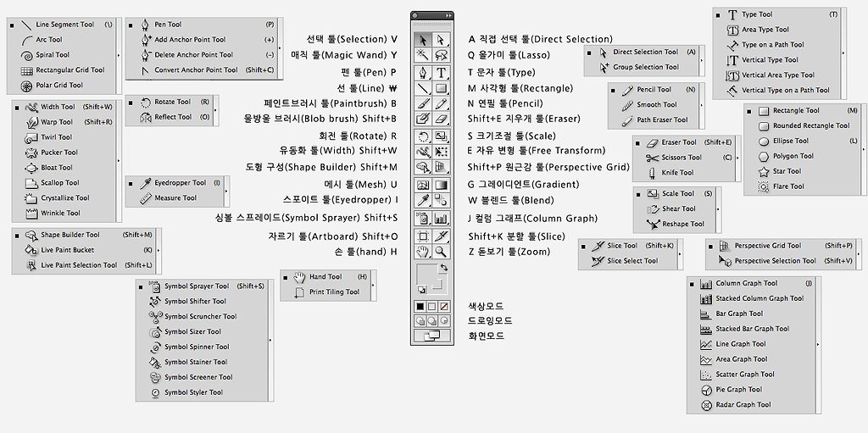Choose the Rectangle tool icon in the toolbar

point(441,88)
